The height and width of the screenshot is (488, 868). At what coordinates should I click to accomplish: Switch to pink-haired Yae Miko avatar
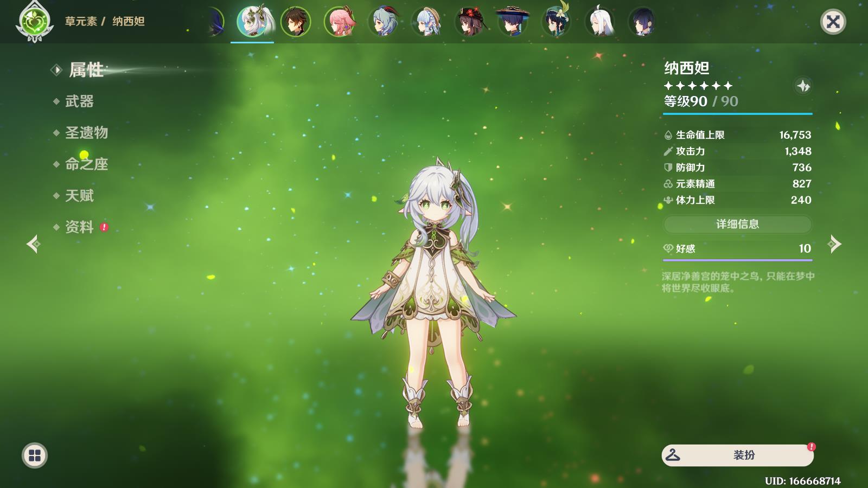tap(339, 22)
